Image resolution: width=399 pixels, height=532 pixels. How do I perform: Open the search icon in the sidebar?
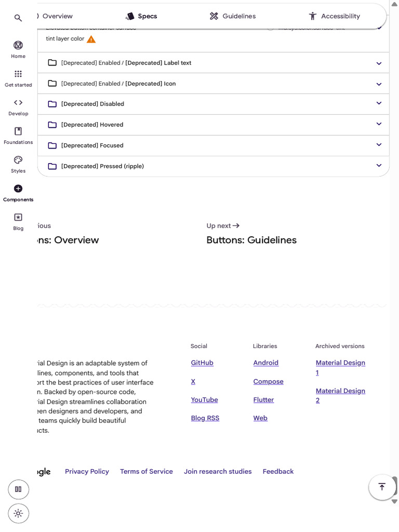18,18
